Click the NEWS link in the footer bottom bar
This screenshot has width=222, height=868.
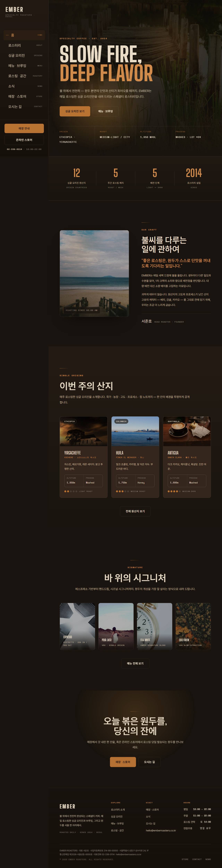pyautogui.click(x=208, y=859)
